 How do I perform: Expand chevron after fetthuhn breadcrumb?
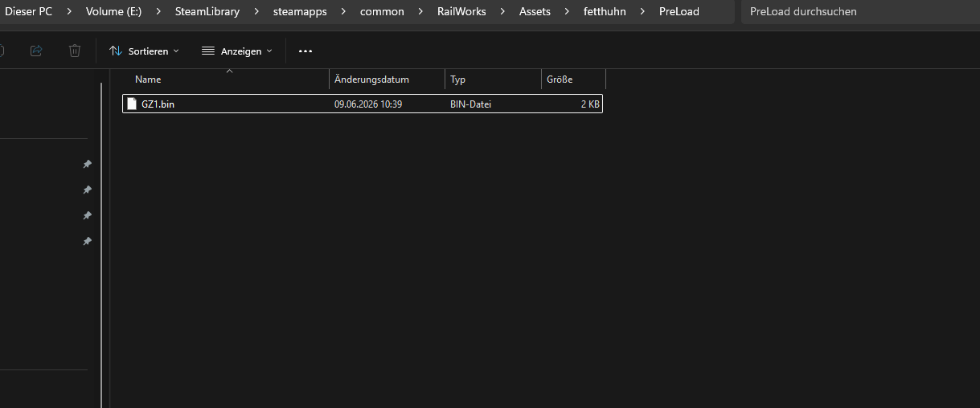[642, 11]
